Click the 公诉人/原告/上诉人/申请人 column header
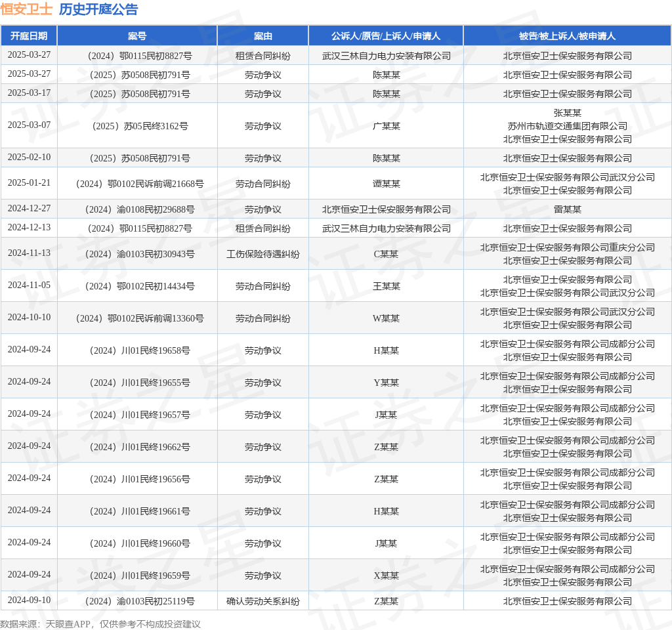 point(386,36)
